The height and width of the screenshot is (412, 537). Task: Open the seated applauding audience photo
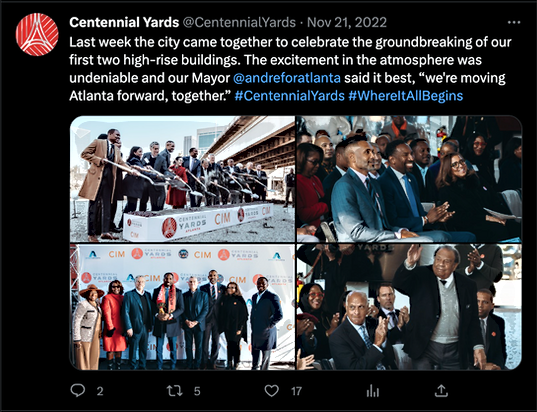(x=409, y=179)
